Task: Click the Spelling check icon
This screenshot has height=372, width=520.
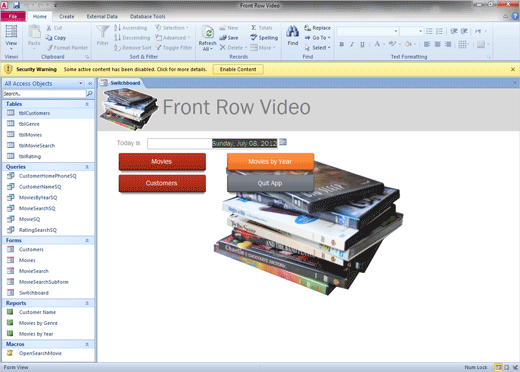Action: [x=254, y=38]
